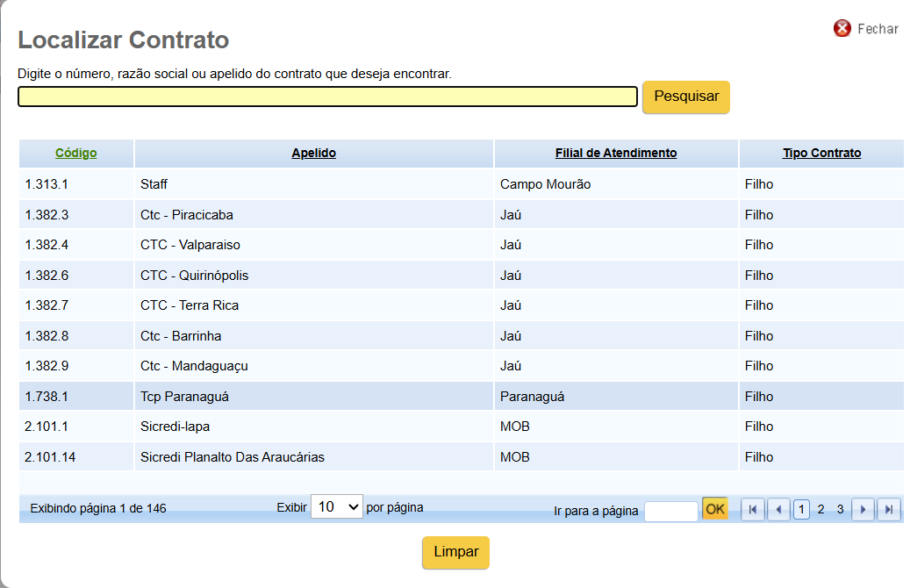Select Ctc - Mandaguaçu contract

tap(195, 366)
